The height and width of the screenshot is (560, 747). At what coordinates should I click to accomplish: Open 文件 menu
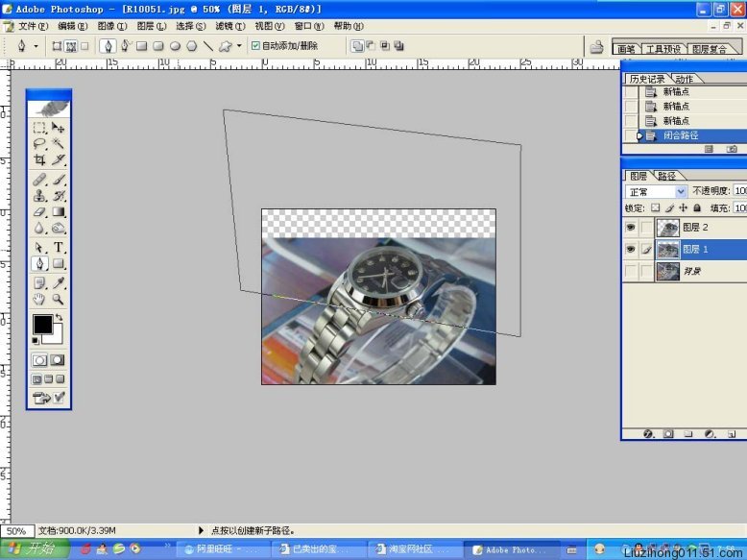click(33, 26)
